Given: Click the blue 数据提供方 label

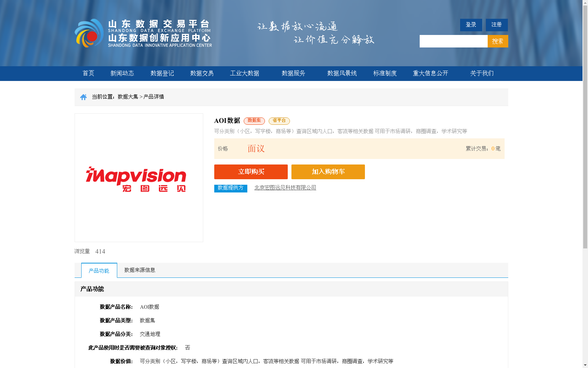Looking at the screenshot, I should coord(231,188).
